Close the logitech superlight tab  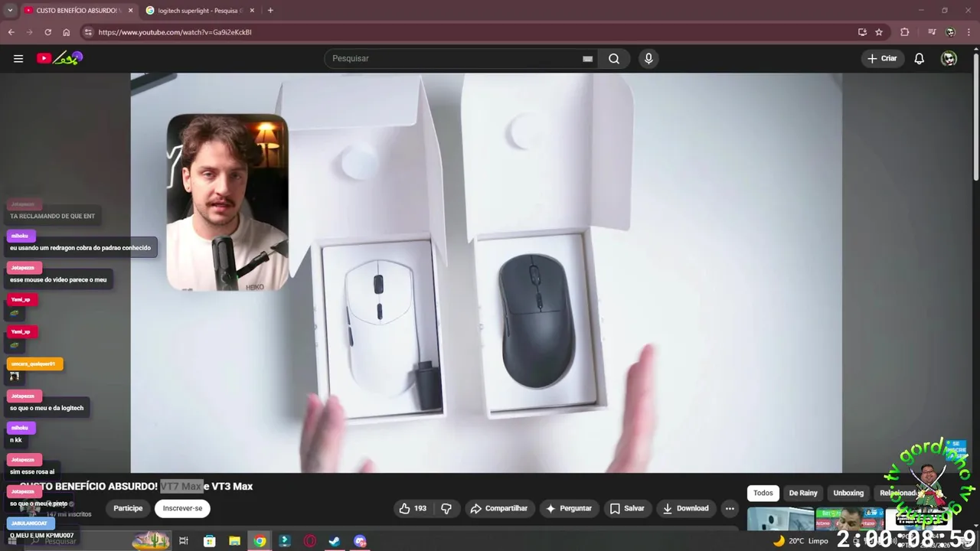pos(252,11)
